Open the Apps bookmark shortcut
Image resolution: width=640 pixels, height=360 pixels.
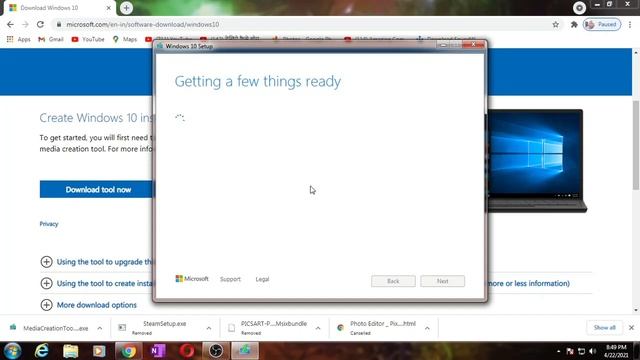[x=19, y=39]
